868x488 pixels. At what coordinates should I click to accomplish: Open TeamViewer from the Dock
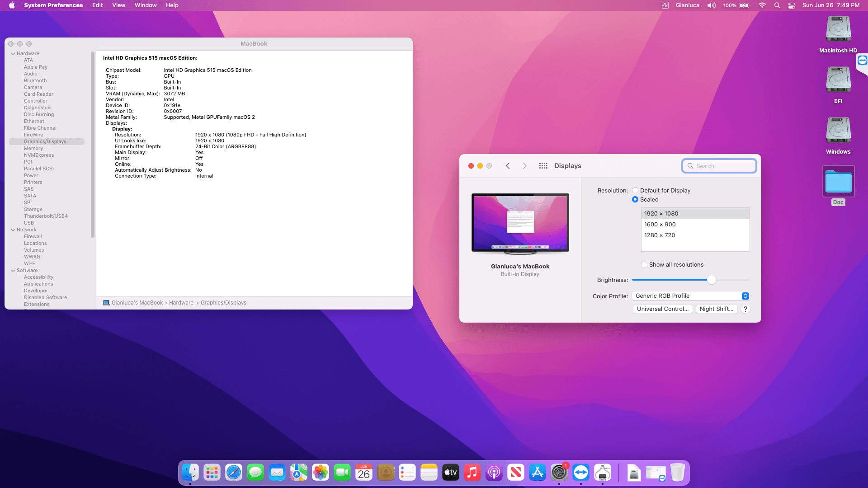581,473
